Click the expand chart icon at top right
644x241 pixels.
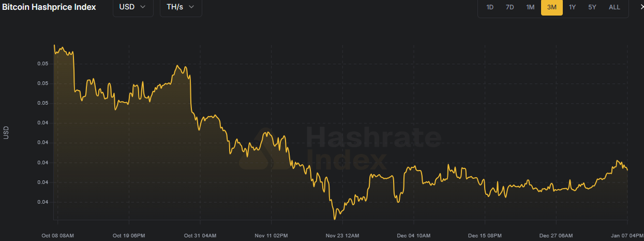tap(641, 7)
